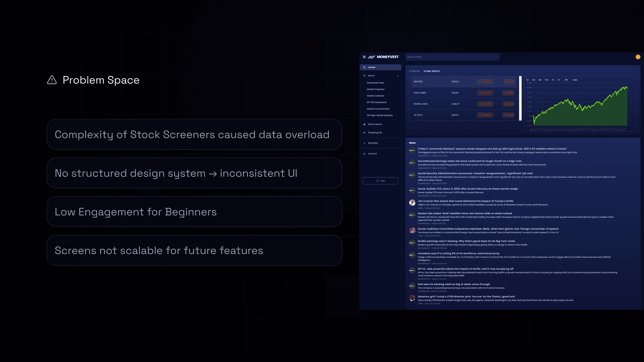This screenshot has width=644, height=362.
Task: Collapse the Macro section chevron
Action: click(x=398, y=76)
